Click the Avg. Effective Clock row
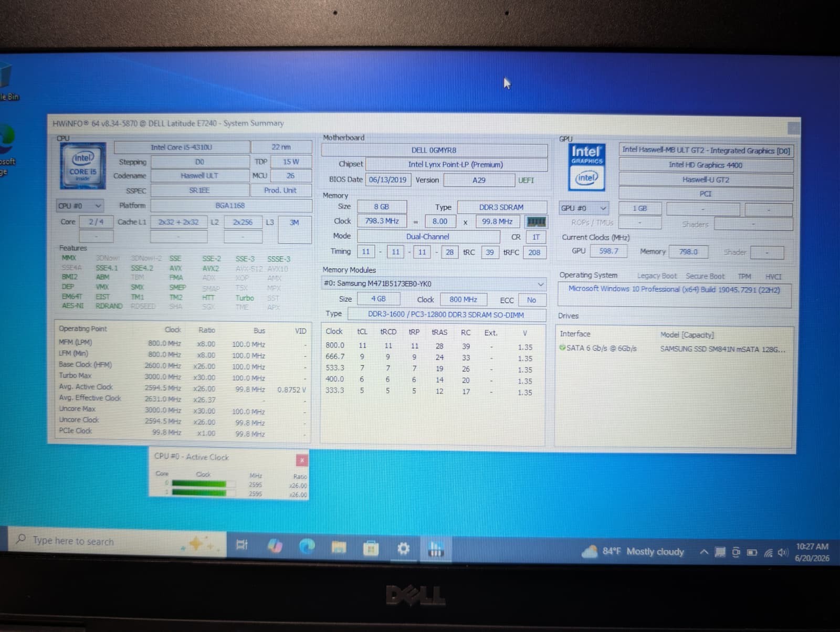 pyautogui.click(x=183, y=398)
